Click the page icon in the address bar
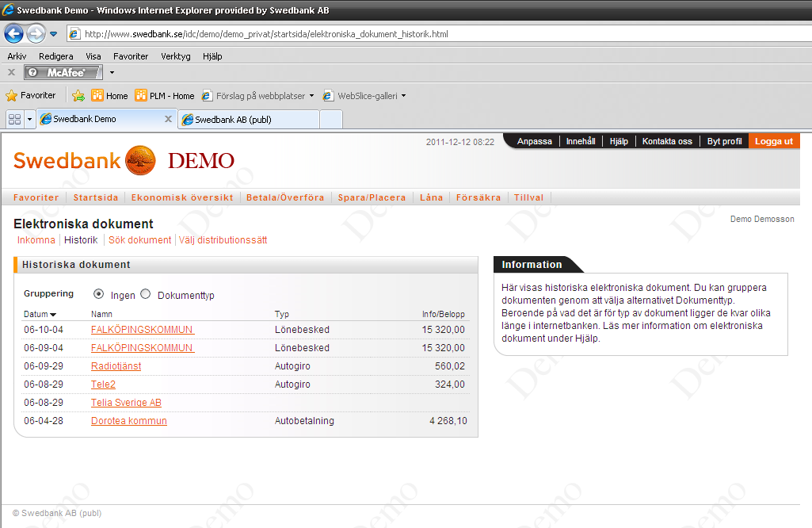 74,34
